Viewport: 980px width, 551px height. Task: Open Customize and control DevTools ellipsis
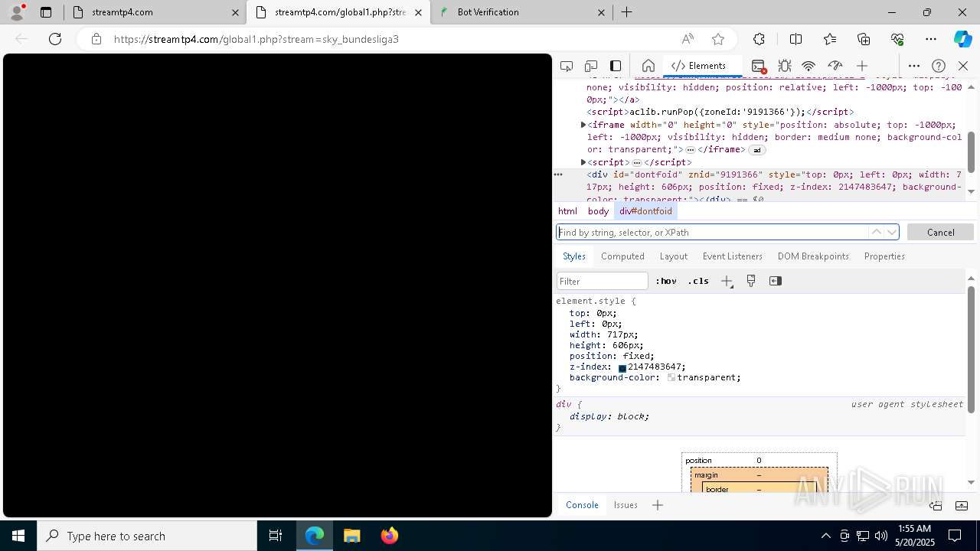pos(914,66)
